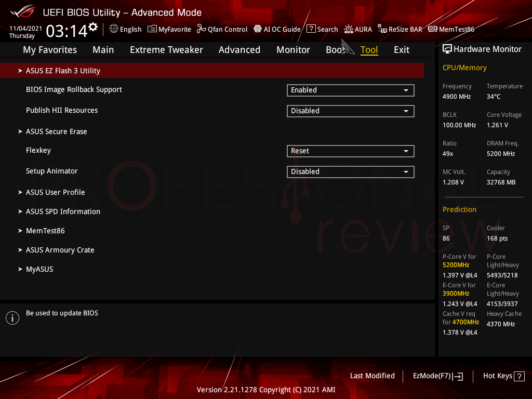Click the 4370 MHz Heavy Cache value
Image resolution: width=532 pixels, height=399 pixels.
pos(501,324)
